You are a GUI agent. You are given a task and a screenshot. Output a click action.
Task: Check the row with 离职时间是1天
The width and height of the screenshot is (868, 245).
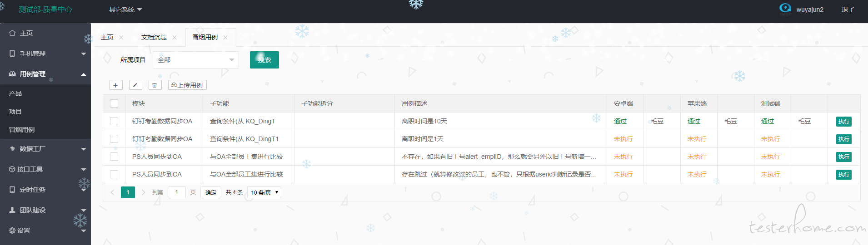tap(114, 139)
